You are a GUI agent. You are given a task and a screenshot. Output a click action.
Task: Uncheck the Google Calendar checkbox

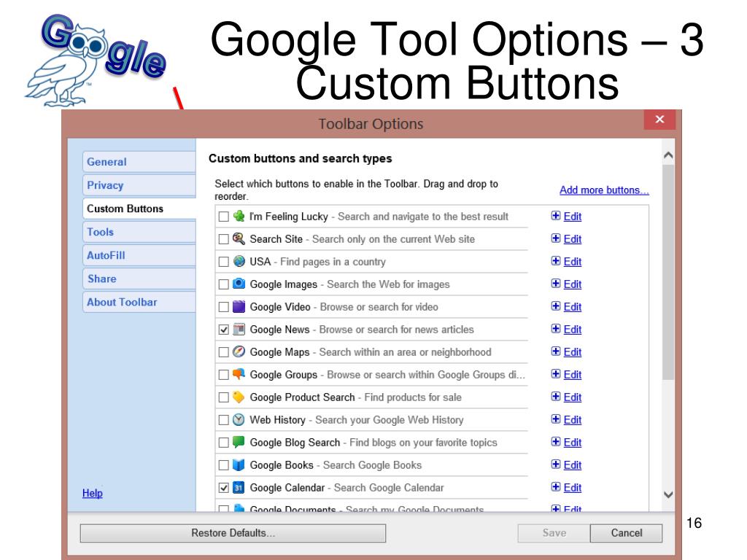(x=223, y=488)
